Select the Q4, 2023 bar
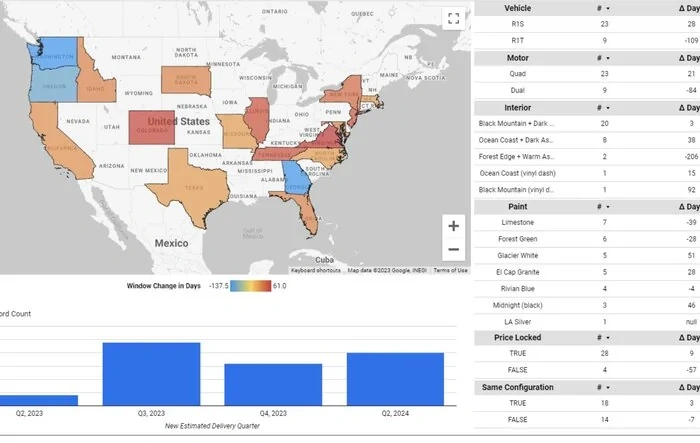 click(273, 385)
